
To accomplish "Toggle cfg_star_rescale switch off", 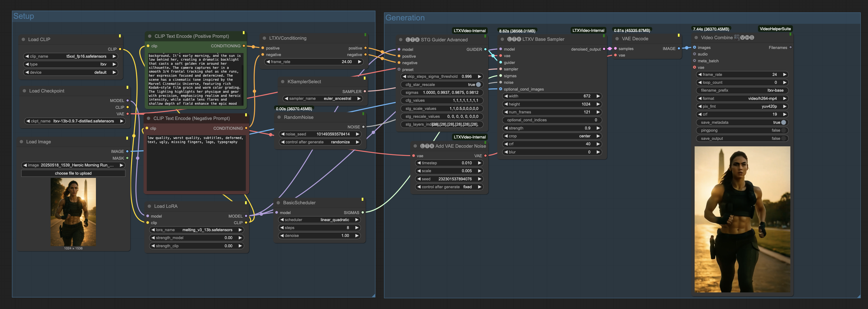I will coord(478,85).
